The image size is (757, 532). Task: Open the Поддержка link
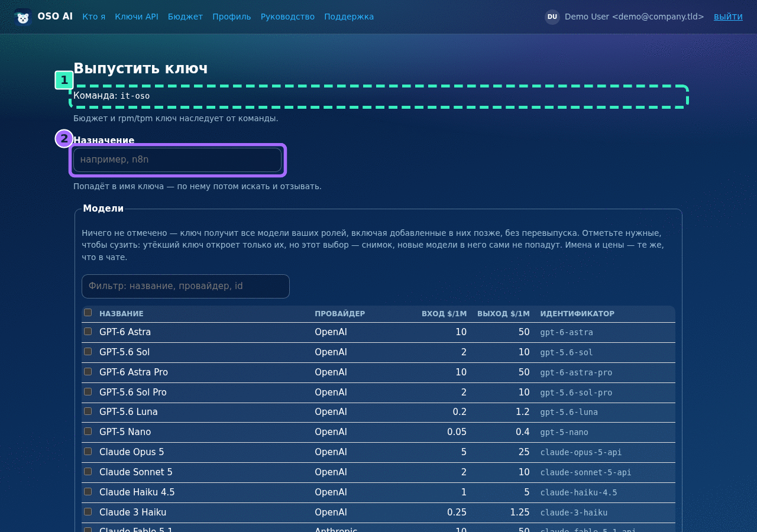click(349, 17)
